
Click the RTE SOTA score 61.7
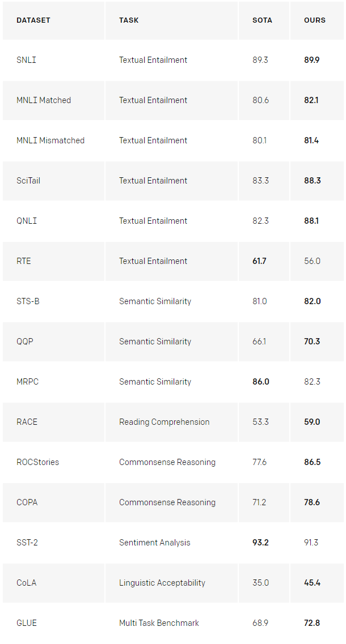pyautogui.click(x=260, y=261)
